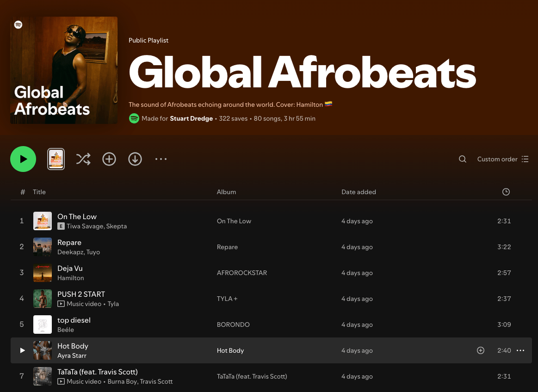The height and width of the screenshot is (392, 538).
Task: Toggle save playlist with the plus icon
Action: click(x=109, y=159)
